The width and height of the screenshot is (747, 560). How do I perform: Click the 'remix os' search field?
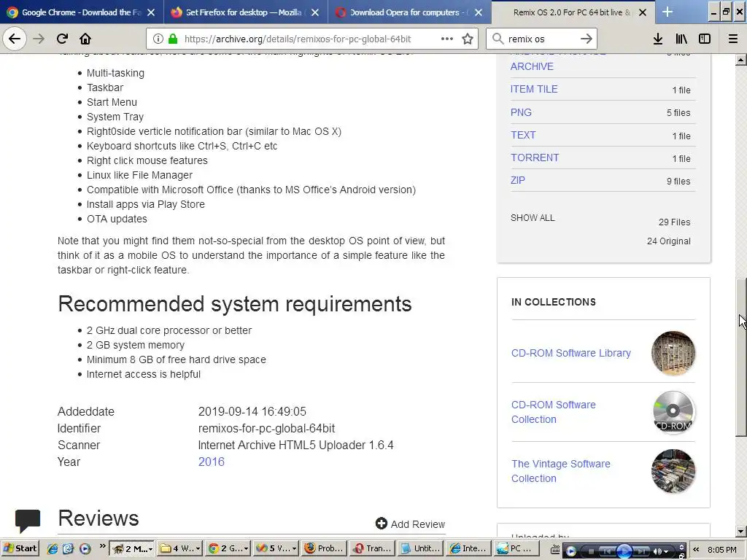(541, 39)
